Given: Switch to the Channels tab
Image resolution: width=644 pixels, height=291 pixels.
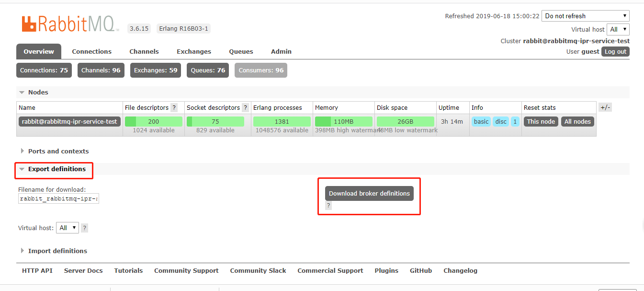Looking at the screenshot, I should coord(144,51).
